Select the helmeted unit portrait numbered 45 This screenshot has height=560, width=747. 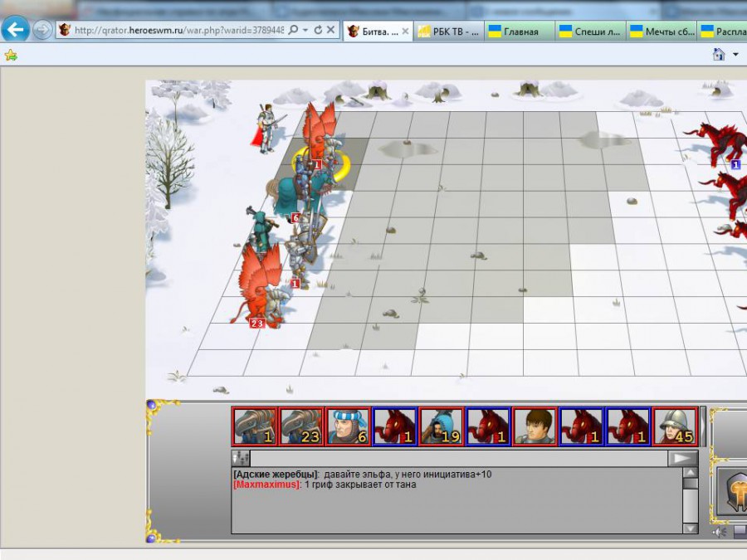click(x=675, y=426)
